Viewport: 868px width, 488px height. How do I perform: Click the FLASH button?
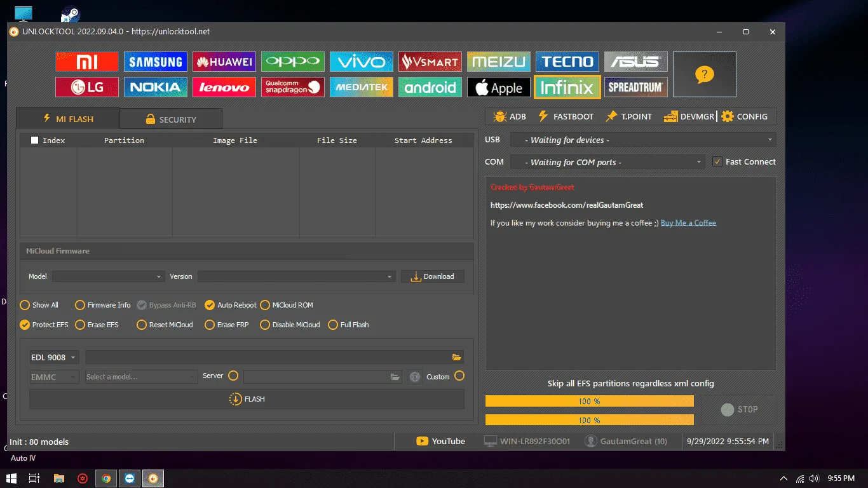point(247,399)
